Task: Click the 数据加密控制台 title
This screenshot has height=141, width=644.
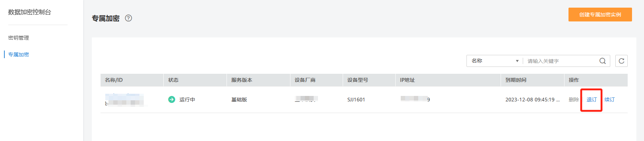Action: click(30, 12)
